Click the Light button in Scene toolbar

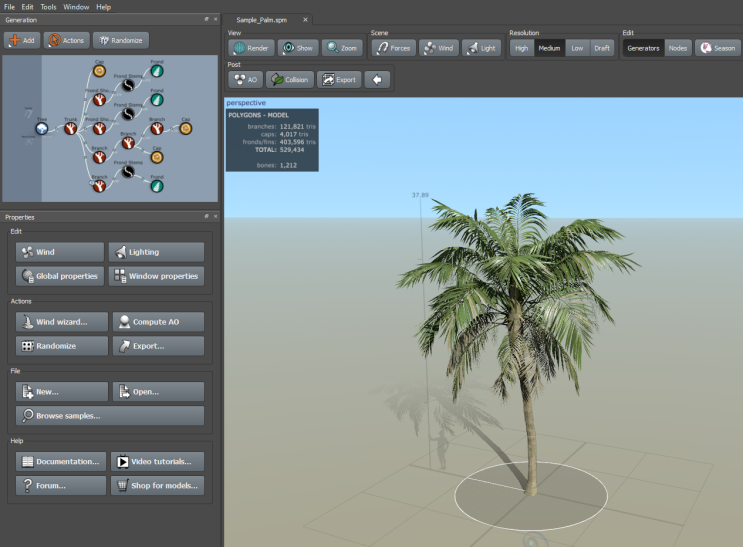[481, 48]
